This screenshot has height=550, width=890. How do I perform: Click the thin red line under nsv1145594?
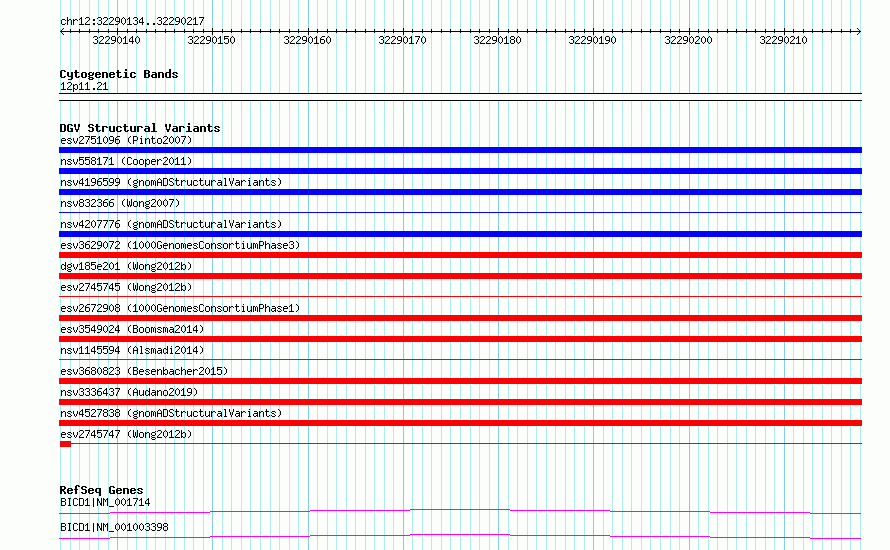(x=460, y=360)
